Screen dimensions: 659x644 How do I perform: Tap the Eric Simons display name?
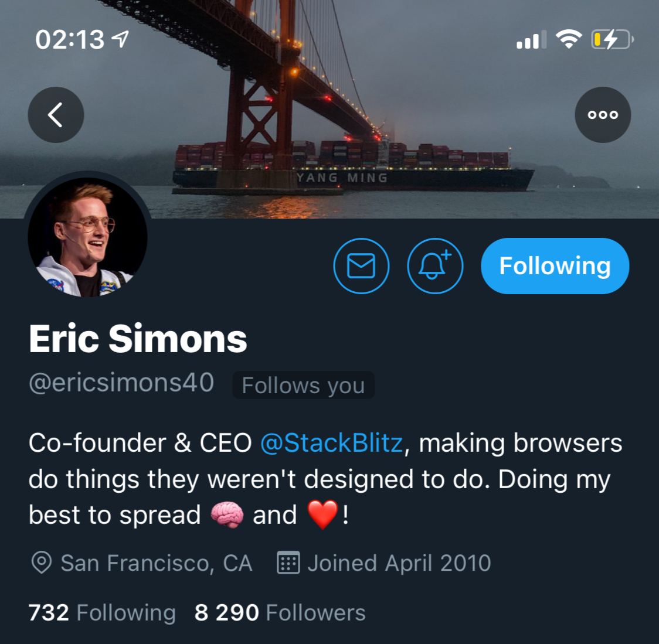point(138,339)
